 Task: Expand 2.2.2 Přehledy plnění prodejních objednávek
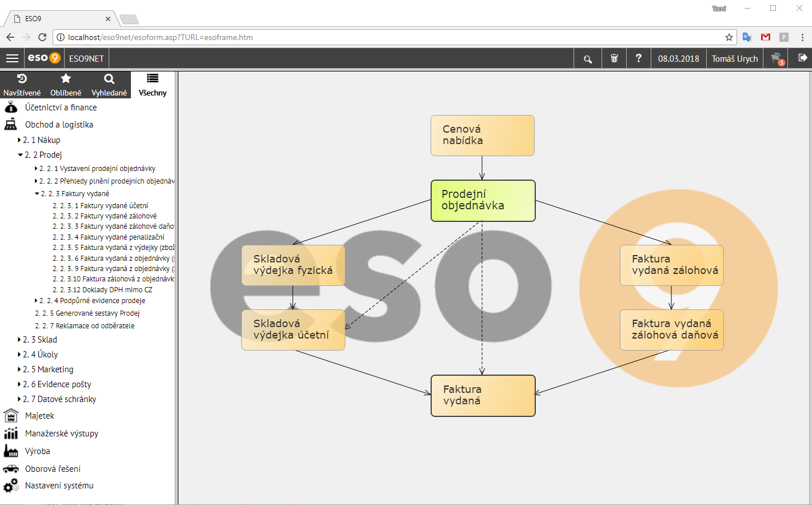click(36, 181)
